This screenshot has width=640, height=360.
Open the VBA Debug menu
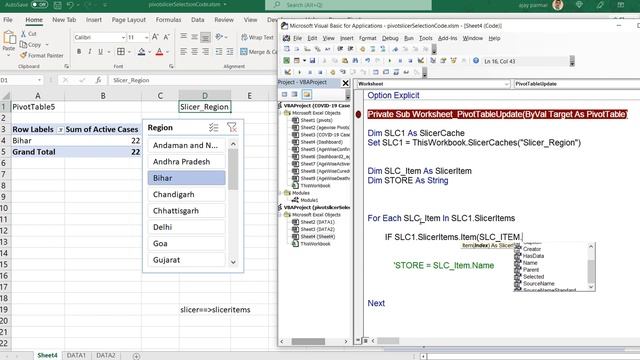point(390,38)
